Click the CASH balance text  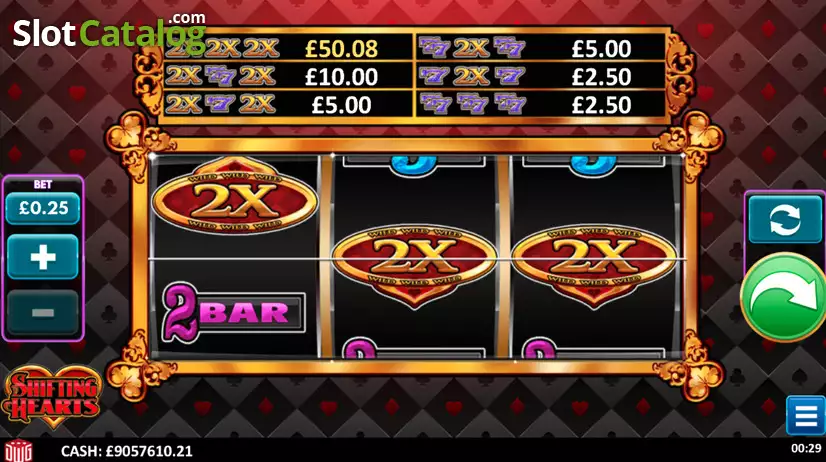(127, 451)
